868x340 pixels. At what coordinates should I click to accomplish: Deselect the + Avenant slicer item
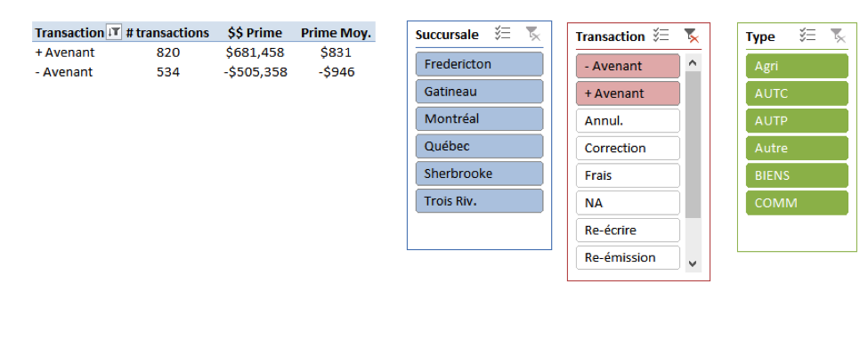[x=628, y=93]
